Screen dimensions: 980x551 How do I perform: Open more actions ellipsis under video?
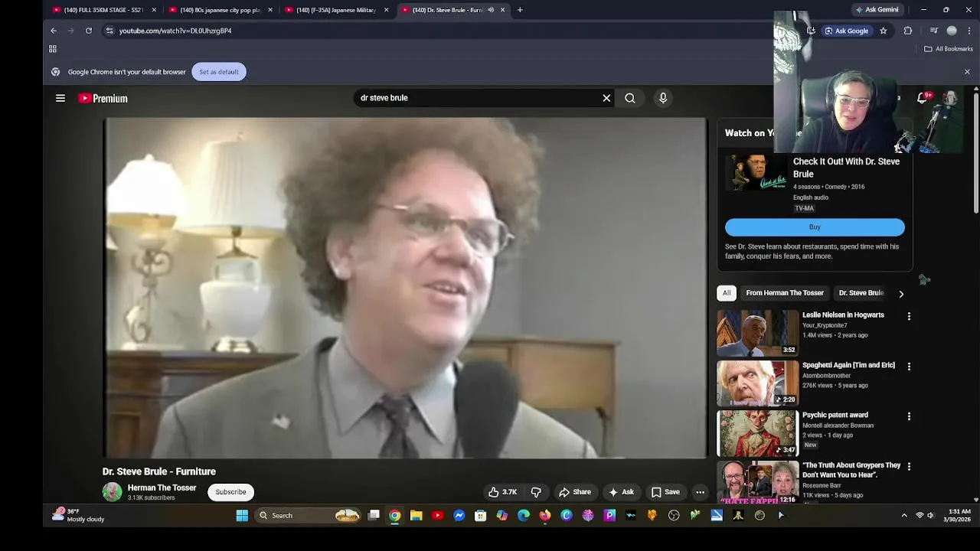[x=700, y=492]
